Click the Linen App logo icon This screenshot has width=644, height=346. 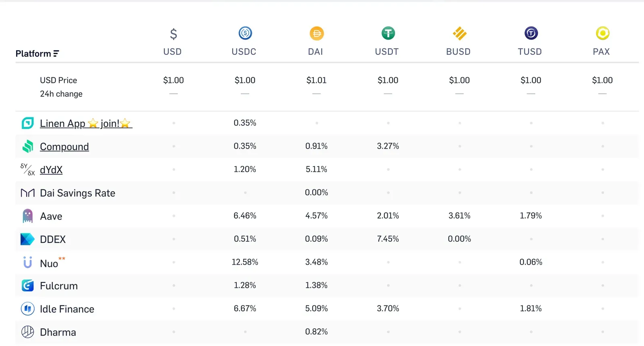click(x=27, y=123)
